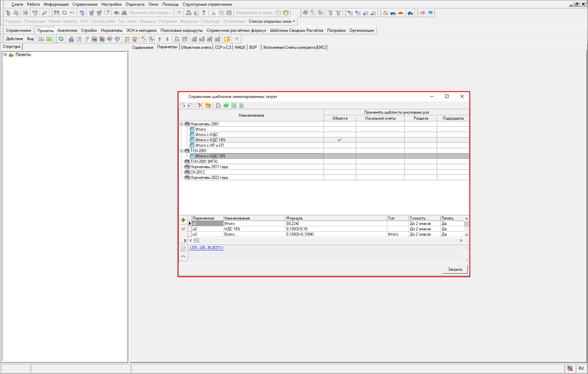Viewport: 588px width, 374px height.
Task: Click the Всего variable name cell
Action: [254, 234]
